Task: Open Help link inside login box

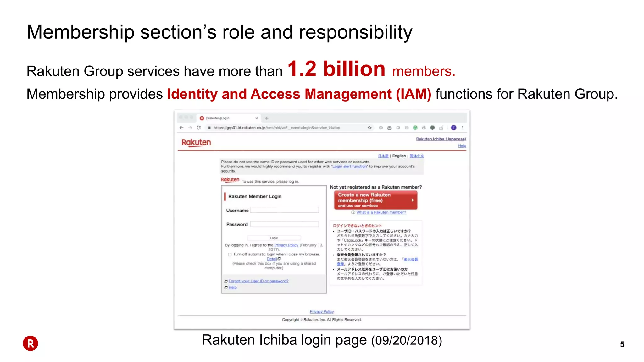Action: [x=232, y=287]
